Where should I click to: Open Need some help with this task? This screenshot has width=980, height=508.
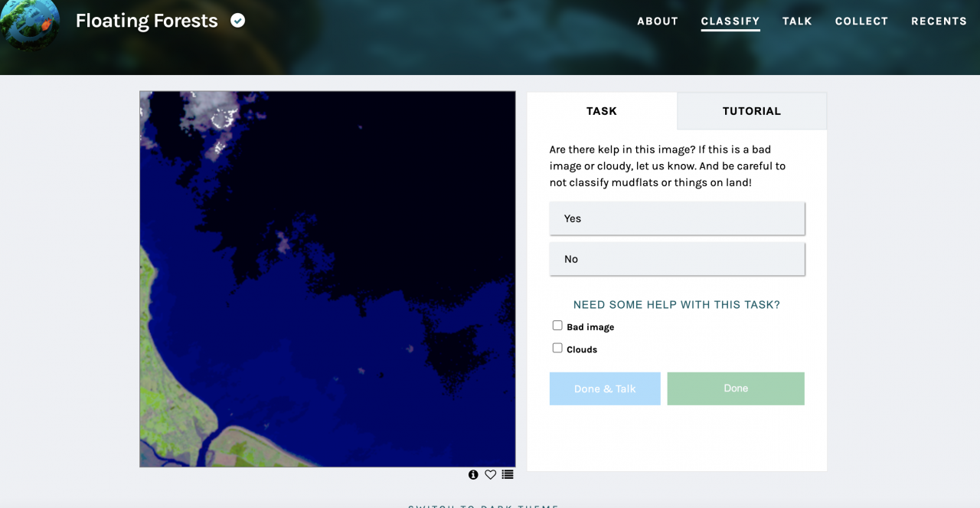tap(677, 305)
